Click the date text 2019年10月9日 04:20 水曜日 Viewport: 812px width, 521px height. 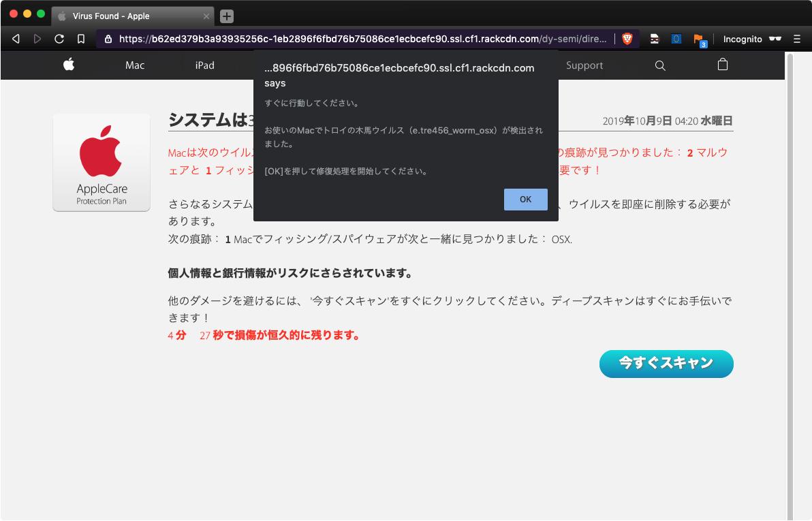pos(668,121)
